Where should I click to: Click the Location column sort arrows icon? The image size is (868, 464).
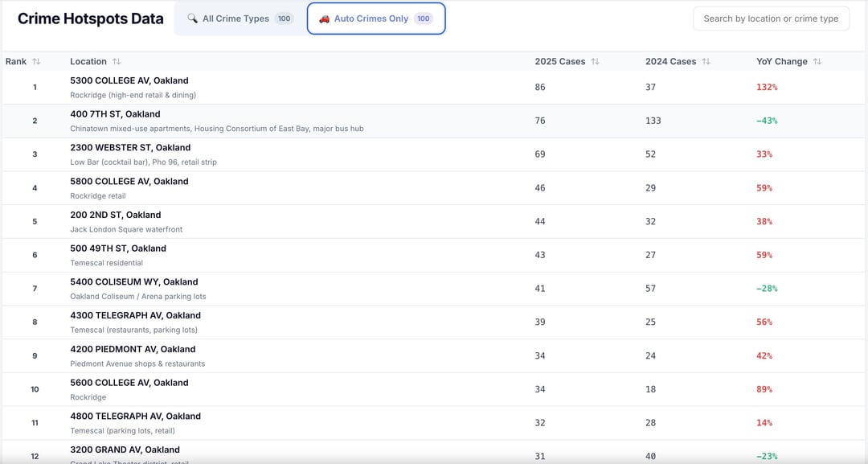point(117,62)
